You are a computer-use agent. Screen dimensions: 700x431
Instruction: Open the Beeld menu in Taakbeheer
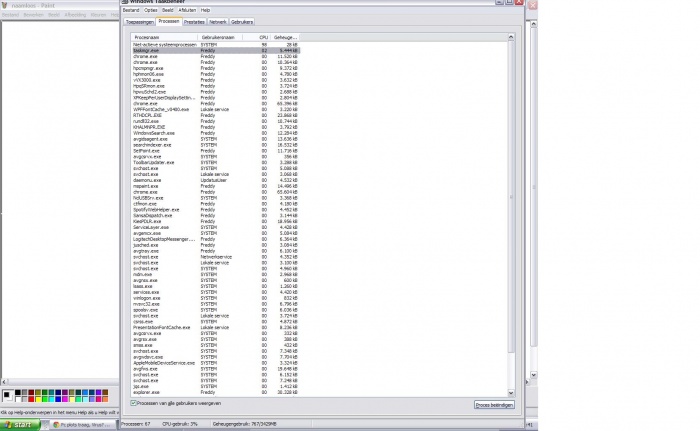167,10
